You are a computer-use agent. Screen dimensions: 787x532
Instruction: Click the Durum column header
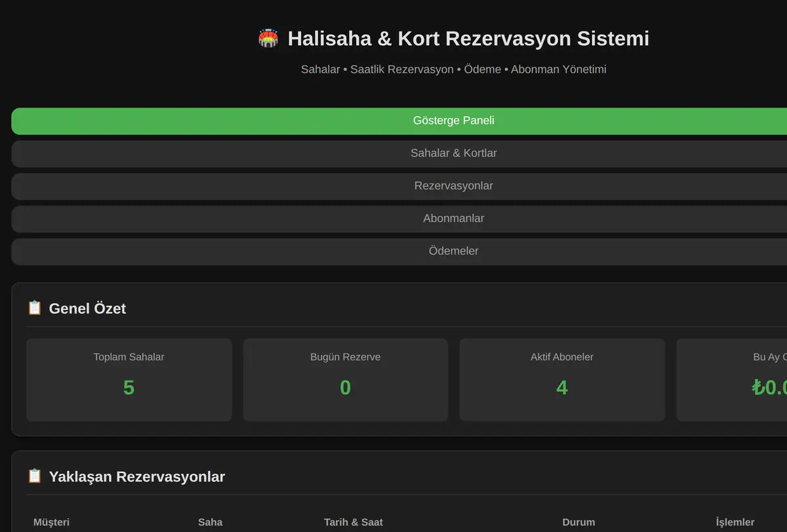(x=578, y=522)
